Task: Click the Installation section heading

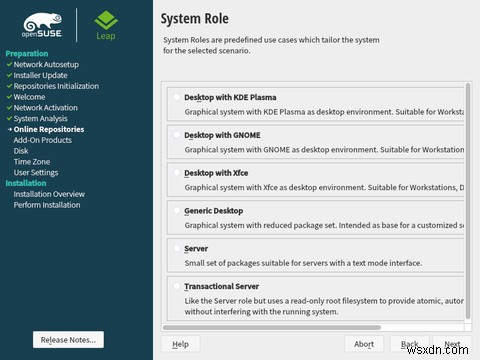Action: point(26,183)
